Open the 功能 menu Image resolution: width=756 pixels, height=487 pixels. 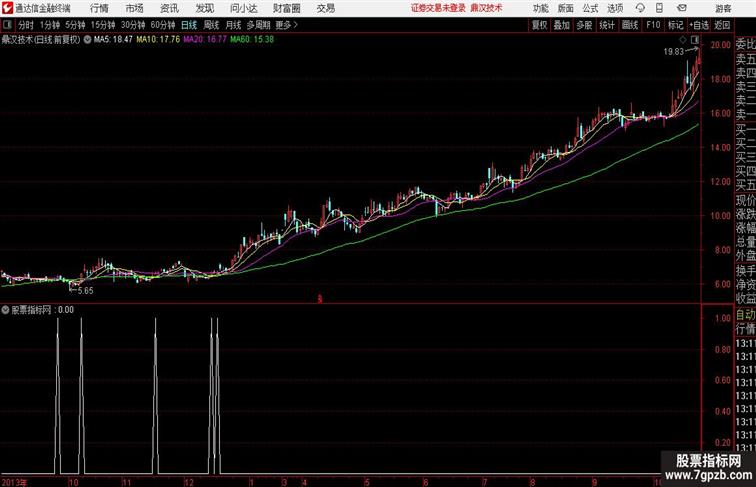[x=540, y=8]
